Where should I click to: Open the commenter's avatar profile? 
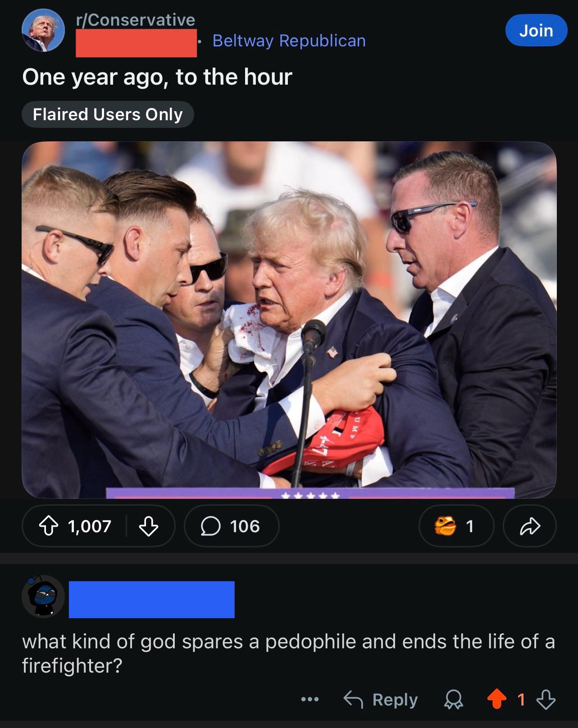(43, 596)
